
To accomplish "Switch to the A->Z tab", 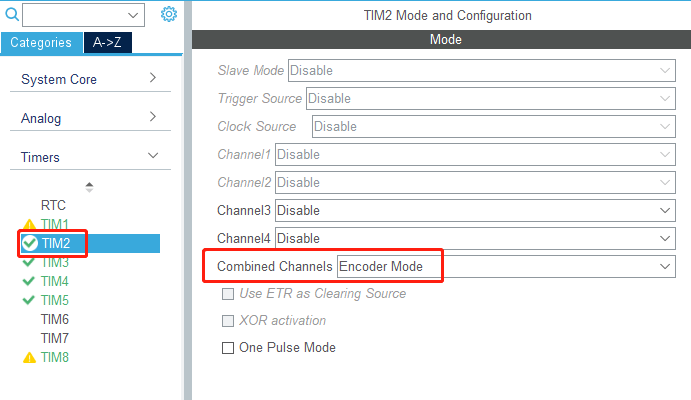I will click(x=107, y=42).
